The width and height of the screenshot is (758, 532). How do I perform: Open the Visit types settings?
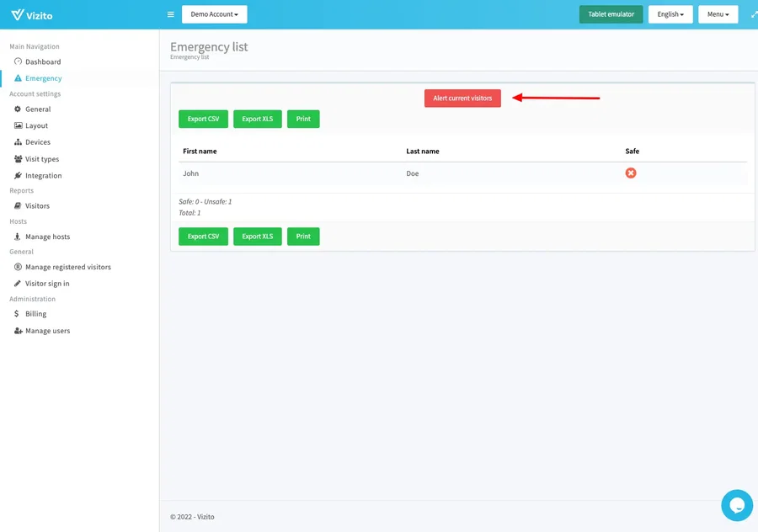[x=42, y=159]
